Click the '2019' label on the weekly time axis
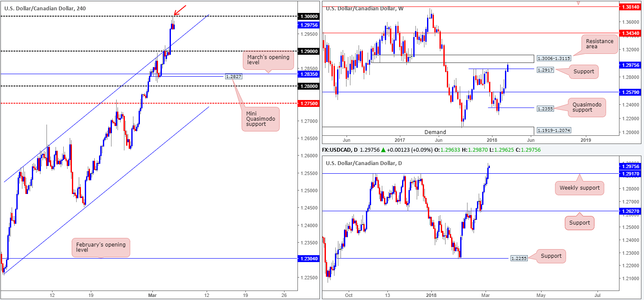This screenshot has height=300, width=644. tap(585, 140)
